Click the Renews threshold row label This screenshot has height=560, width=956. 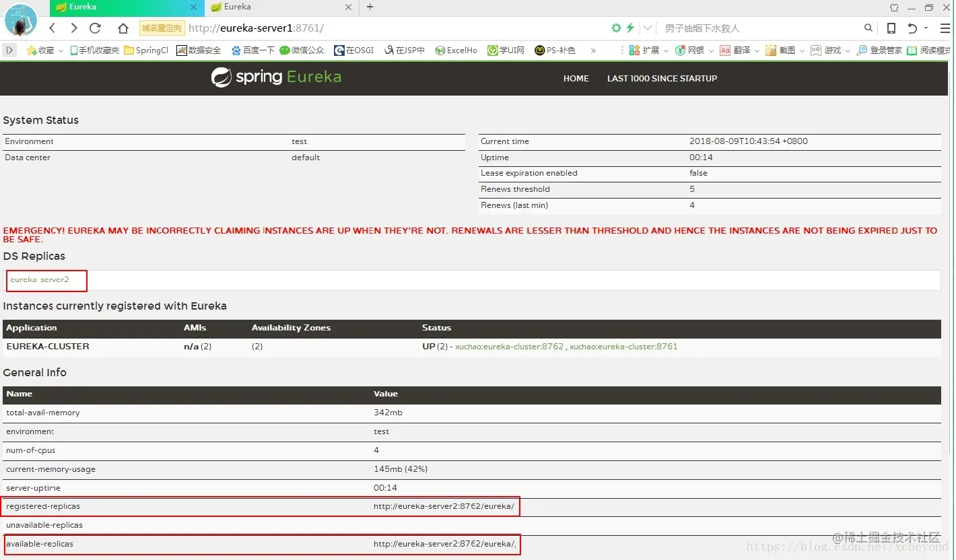(515, 189)
